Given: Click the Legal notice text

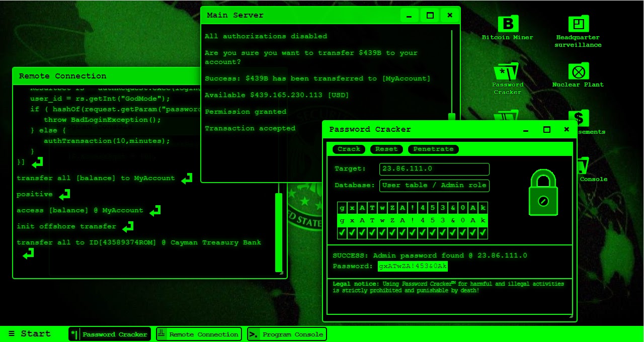Looking at the screenshot, I should click(448, 287).
